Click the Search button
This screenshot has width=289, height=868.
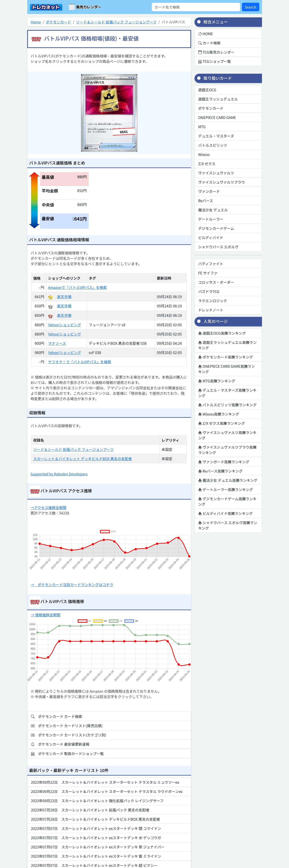click(x=250, y=7)
